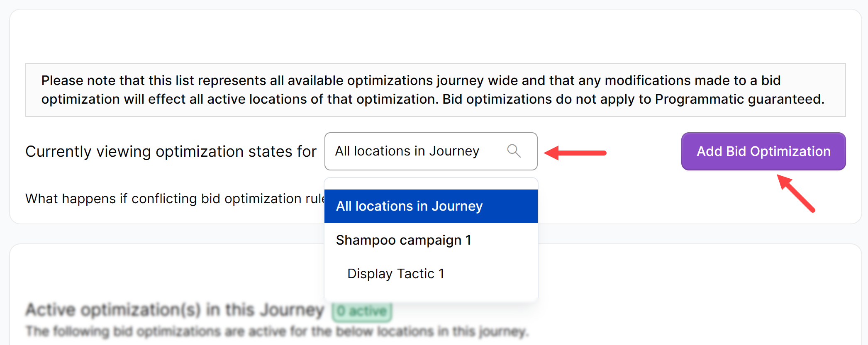Click "The following bid optimizations are active" description
The height and width of the screenshot is (345, 868).
pos(276,331)
